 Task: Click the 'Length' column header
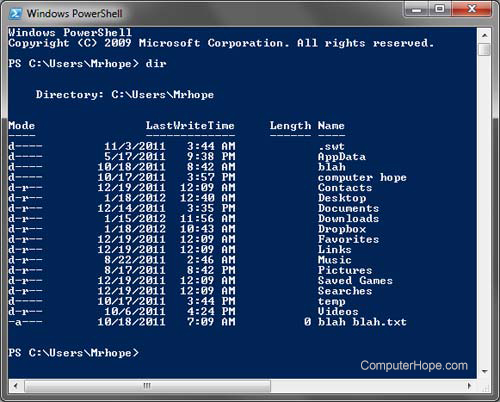tap(290, 126)
